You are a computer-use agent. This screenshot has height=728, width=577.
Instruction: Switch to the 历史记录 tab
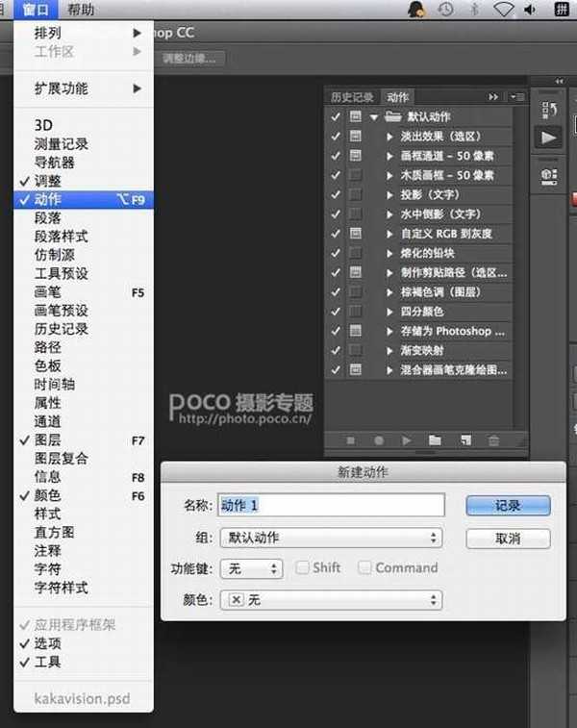352,97
